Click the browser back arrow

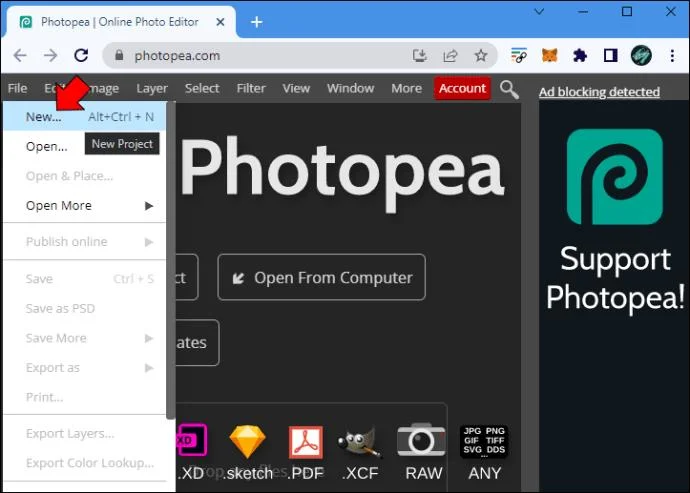coord(20,55)
